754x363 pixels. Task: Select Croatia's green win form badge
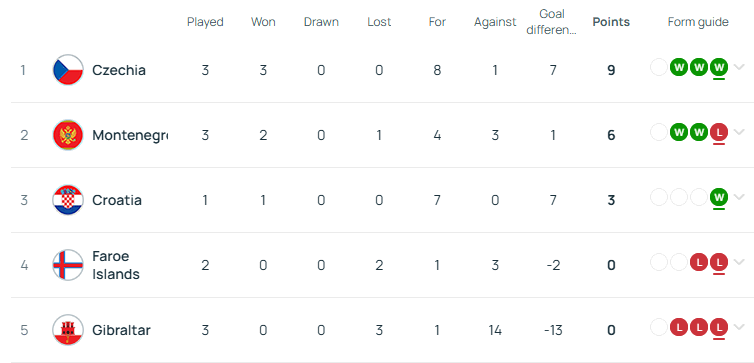coord(719,197)
